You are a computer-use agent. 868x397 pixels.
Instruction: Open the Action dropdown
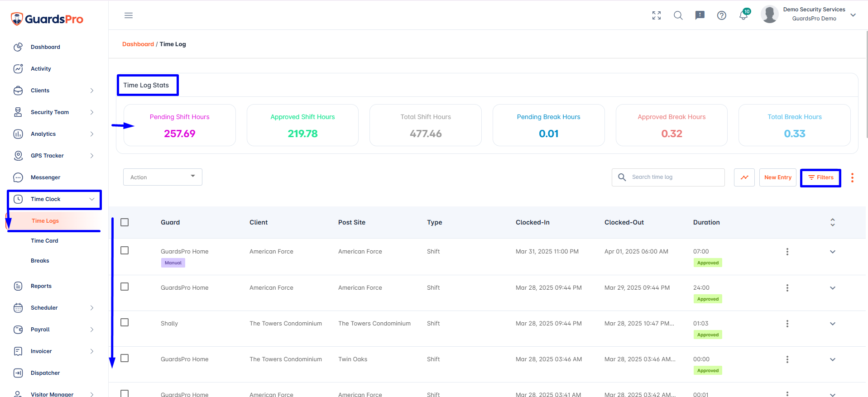[163, 177]
